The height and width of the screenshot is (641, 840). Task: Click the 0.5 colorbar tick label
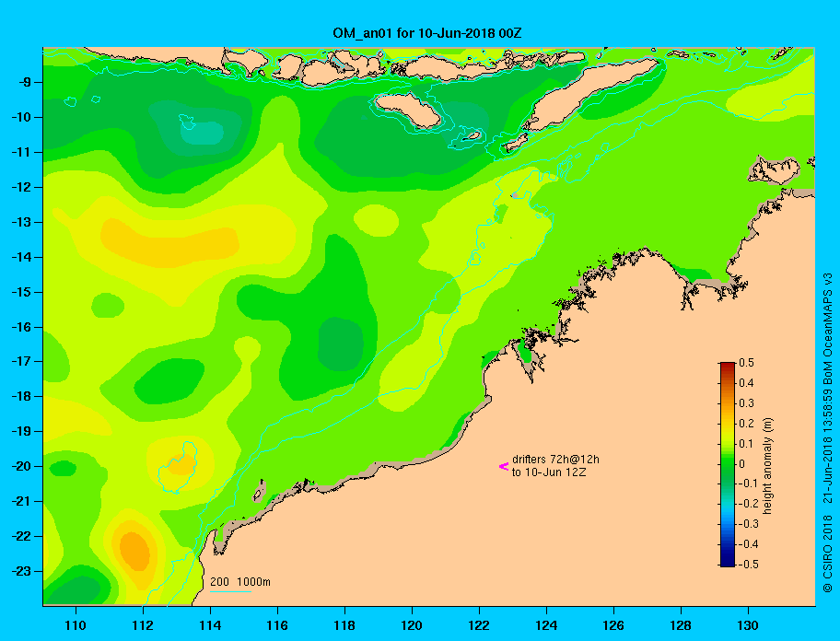tap(746, 363)
